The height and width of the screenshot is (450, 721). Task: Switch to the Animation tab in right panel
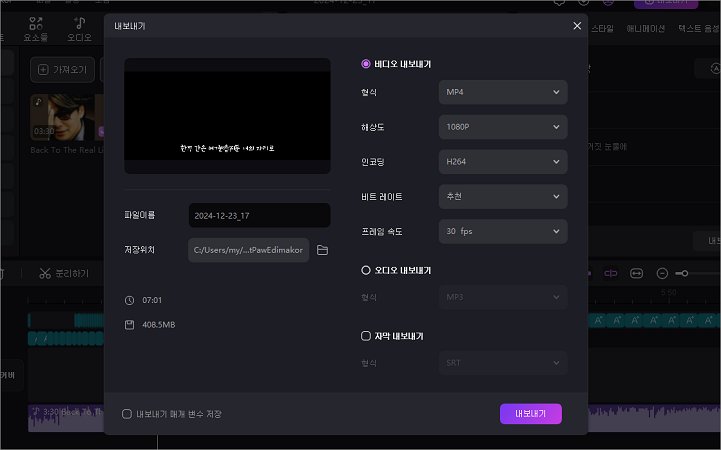pos(646,28)
